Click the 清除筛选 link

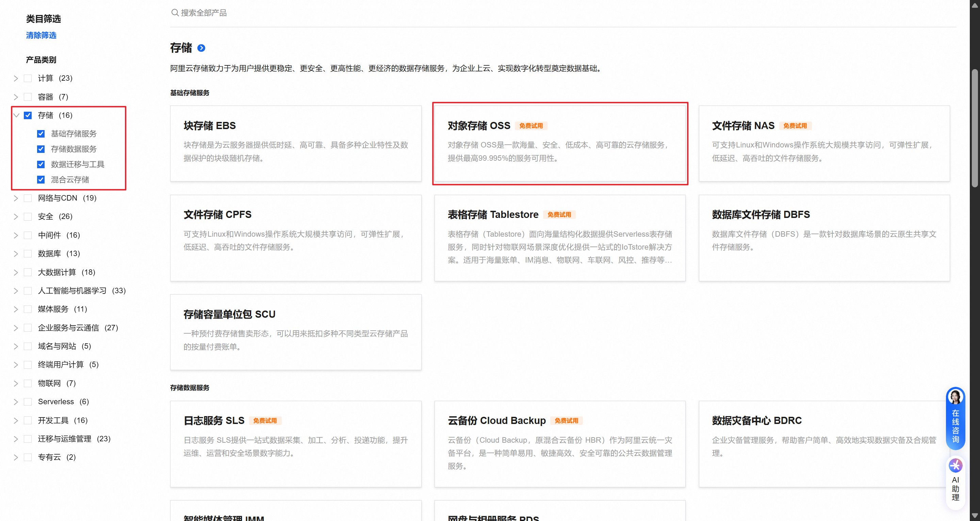[x=41, y=35]
